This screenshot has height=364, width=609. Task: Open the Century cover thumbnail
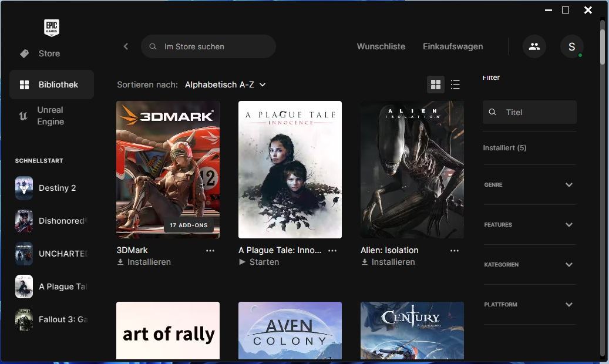pos(412,331)
